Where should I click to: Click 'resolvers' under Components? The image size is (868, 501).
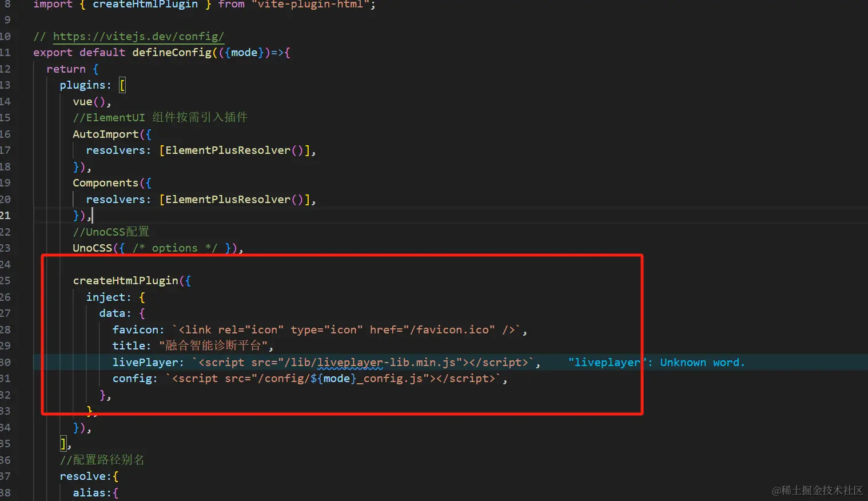tap(116, 200)
